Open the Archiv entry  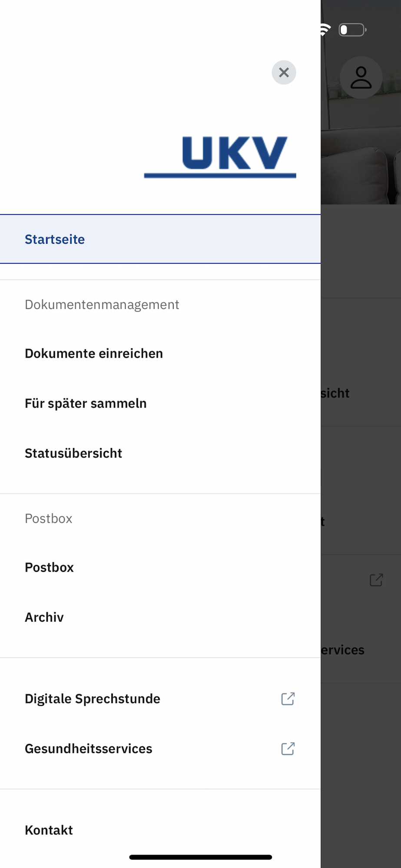click(44, 617)
